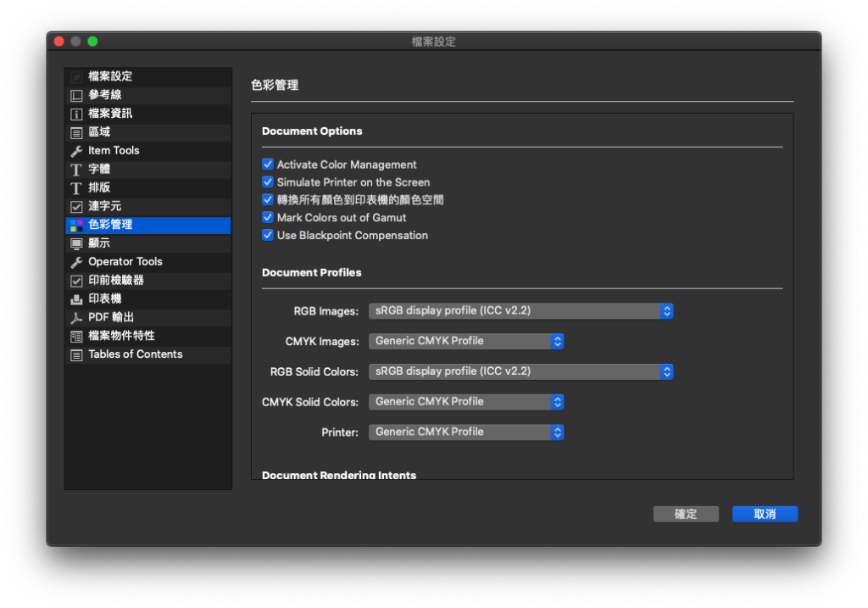Click the 色彩管理 color squares icon
Image resolution: width=868 pixels, height=608 pixels.
coord(76,226)
